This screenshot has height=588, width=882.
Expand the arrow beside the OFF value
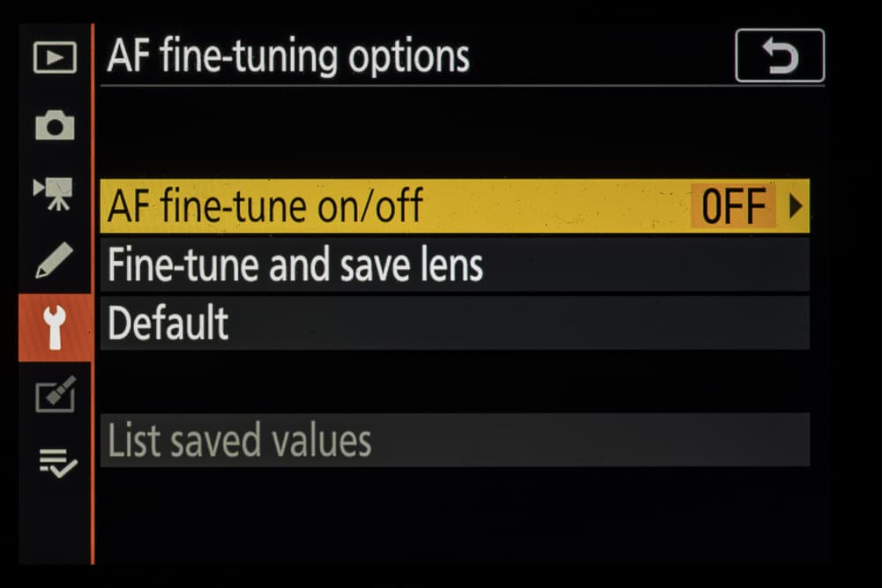(x=796, y=206)
